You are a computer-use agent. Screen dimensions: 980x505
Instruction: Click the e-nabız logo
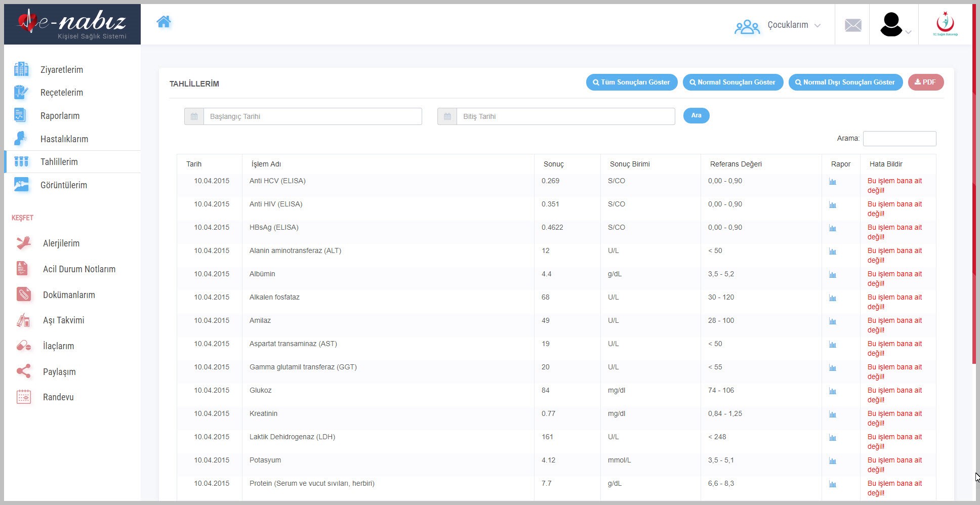coord(72,24)
